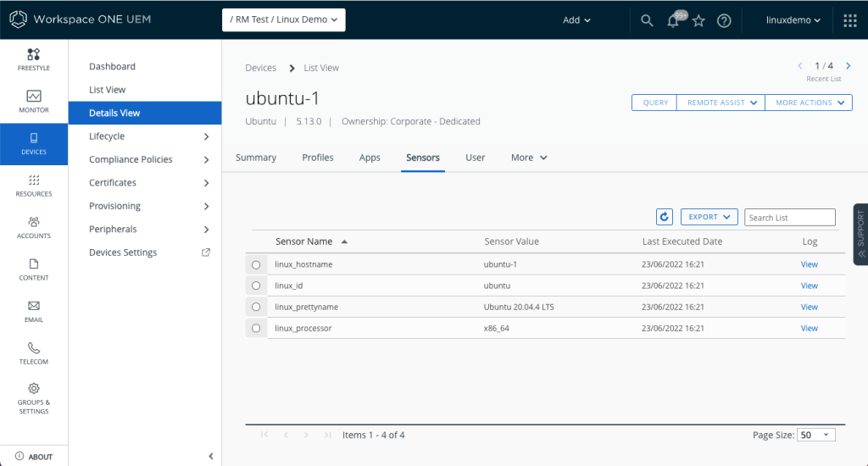Switch to the Apps tab
Viewport: 868px width, 466px height.
coord(370,158)
